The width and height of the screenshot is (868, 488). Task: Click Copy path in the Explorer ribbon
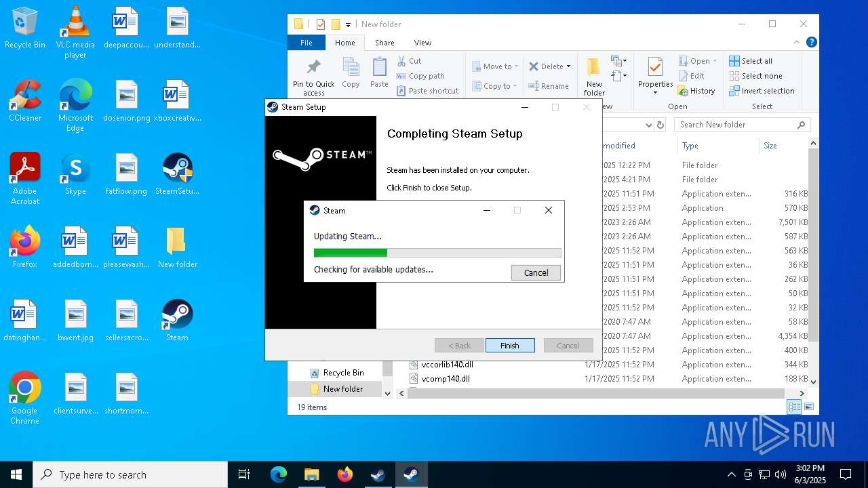click(x=420, y=76)
